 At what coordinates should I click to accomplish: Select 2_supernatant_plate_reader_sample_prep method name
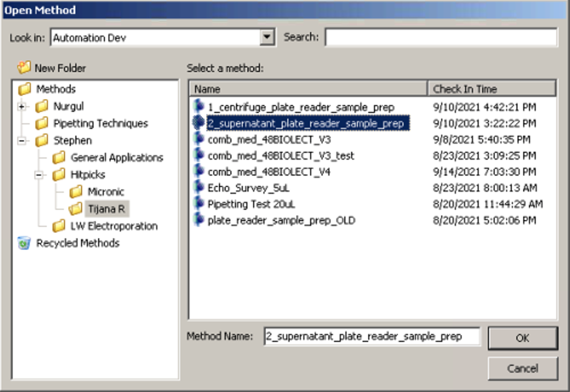click(x=306, y=123)
